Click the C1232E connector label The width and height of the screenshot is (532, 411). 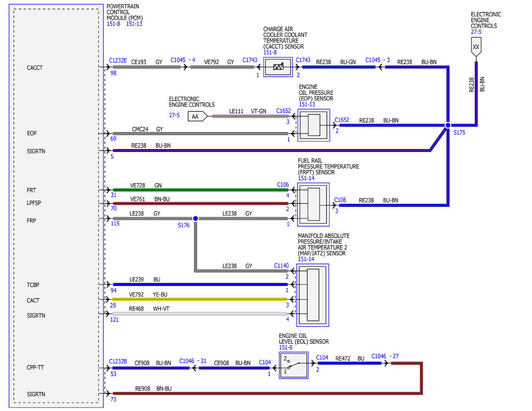118,60
